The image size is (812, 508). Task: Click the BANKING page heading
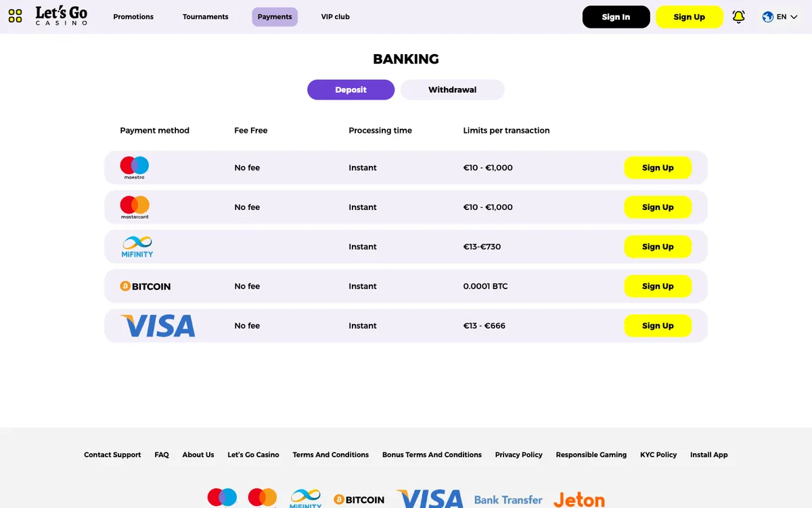(406, 59)
